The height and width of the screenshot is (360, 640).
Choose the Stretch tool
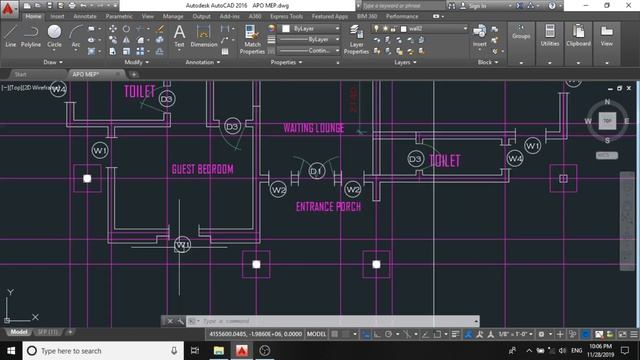(113, 51)
